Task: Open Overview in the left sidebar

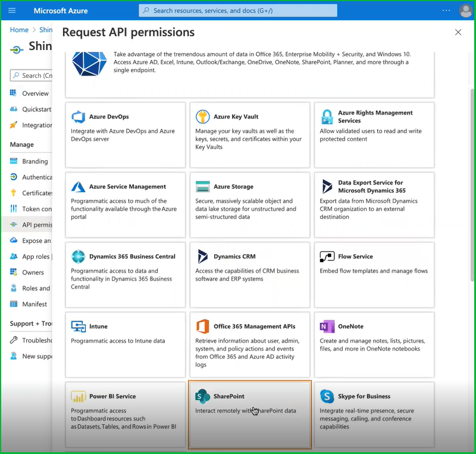Action: pyautogui.click(x=35, y=93)
